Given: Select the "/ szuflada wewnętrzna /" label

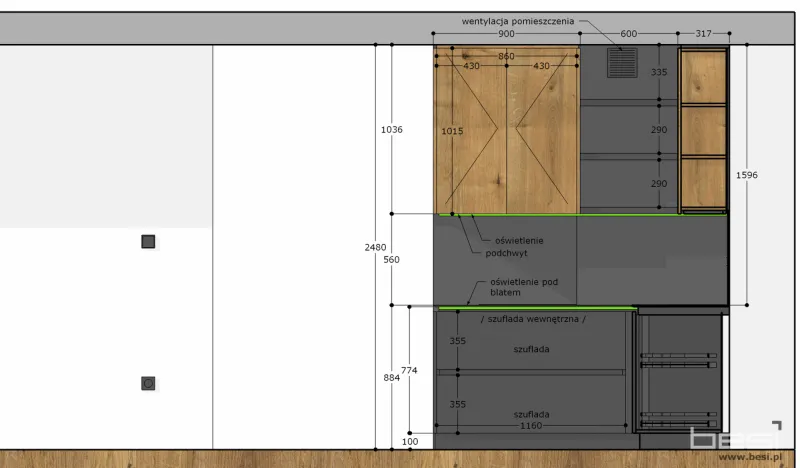Looking at the screenshot, I should pyautogui.click(x=533, y=319).
